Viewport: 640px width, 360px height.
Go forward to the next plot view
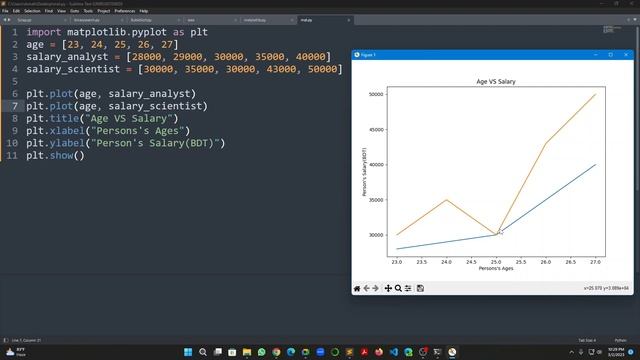[376, 289]
